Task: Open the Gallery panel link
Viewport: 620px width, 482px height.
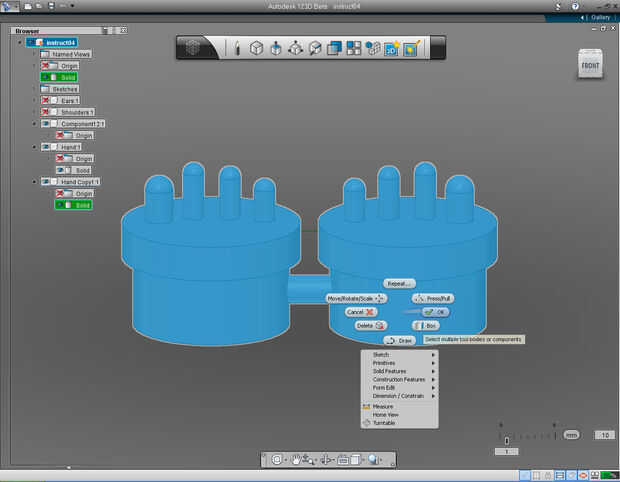Action: coord(600,17)
